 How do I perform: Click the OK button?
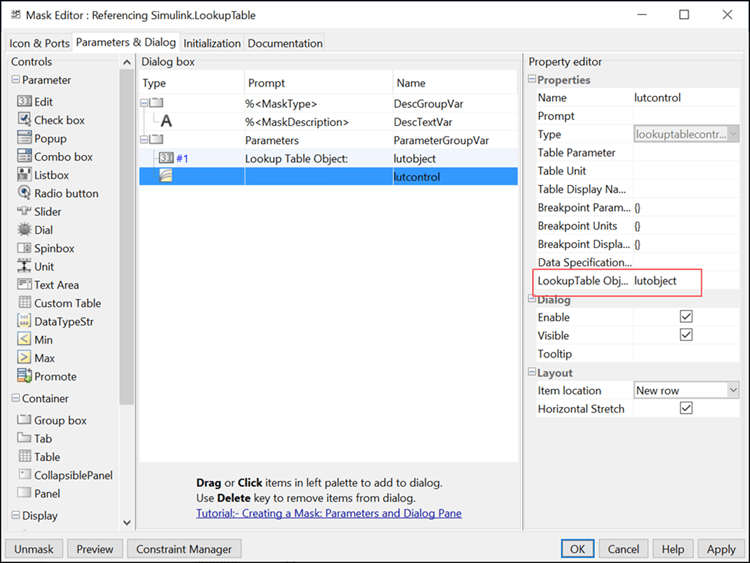[x=577, y=549]
